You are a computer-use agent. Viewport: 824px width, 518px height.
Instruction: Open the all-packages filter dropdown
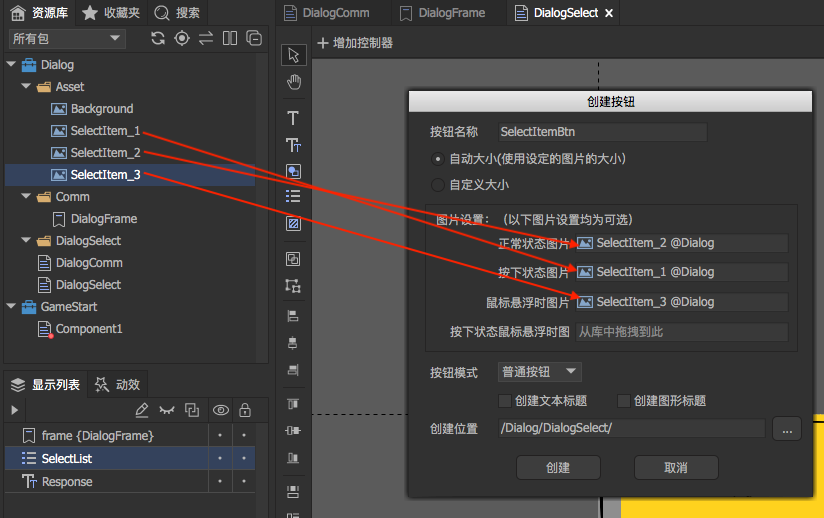pyautogui.click(x=67, y=38)
